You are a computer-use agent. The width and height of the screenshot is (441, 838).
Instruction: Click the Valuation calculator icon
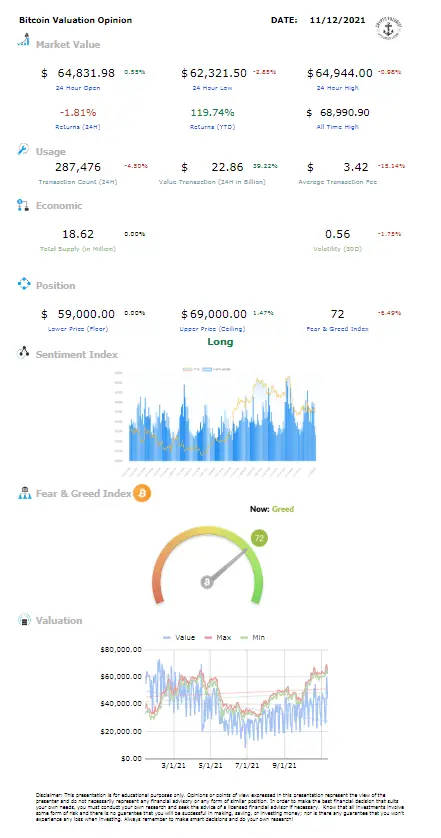coord(24,620)
